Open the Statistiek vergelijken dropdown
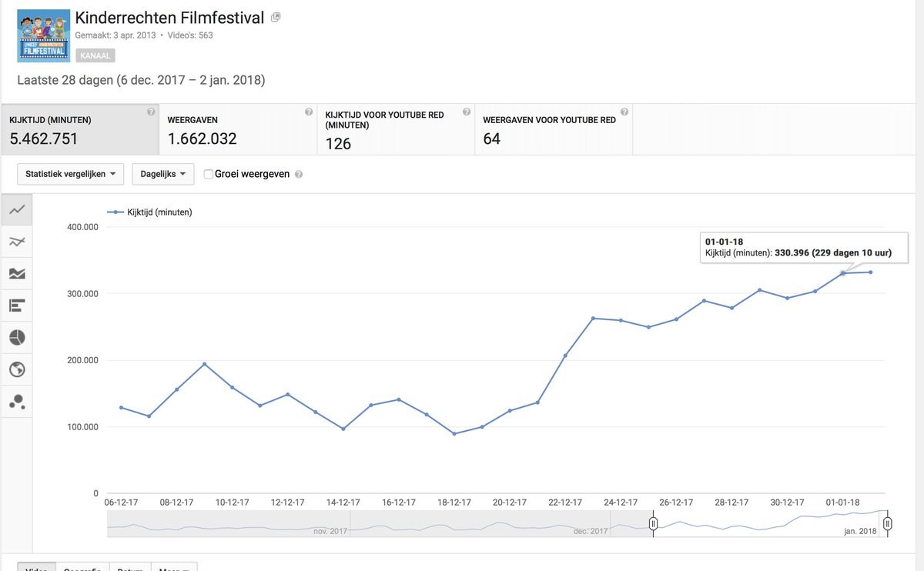924x571 pixels. coord(70,174)
